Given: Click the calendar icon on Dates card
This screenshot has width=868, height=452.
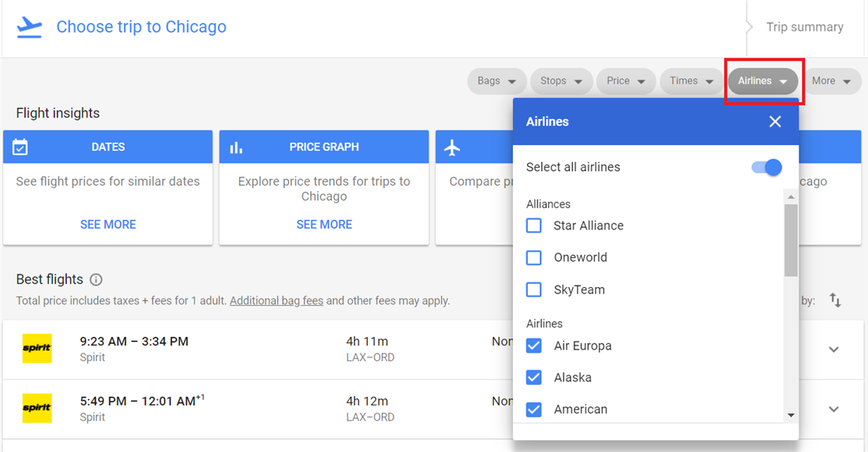Looking at the screenshot, I should tap(21, 147).
